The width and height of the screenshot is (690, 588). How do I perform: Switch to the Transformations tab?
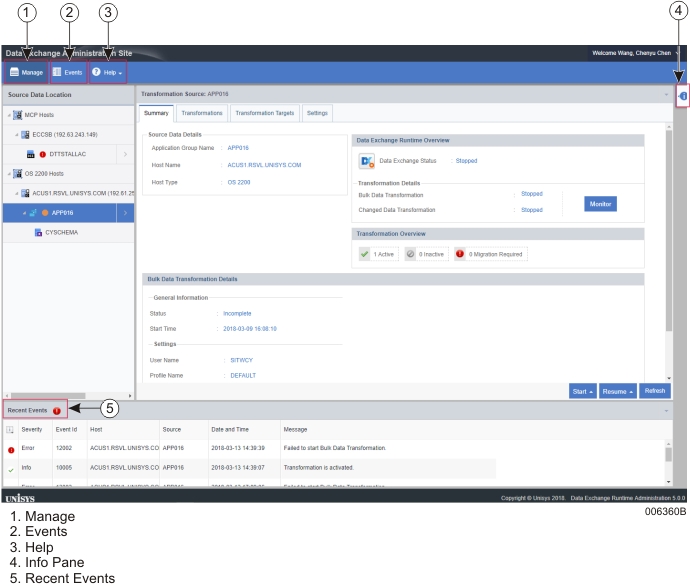click(x=202, y=113)
